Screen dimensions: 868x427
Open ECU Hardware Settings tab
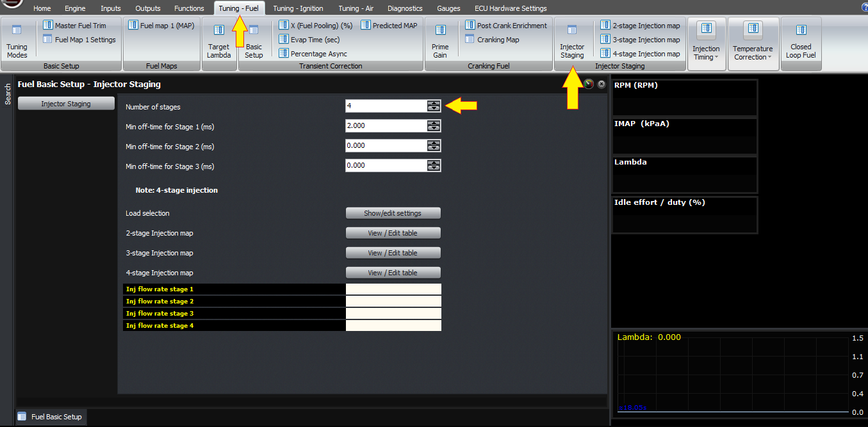coord(511,8)
